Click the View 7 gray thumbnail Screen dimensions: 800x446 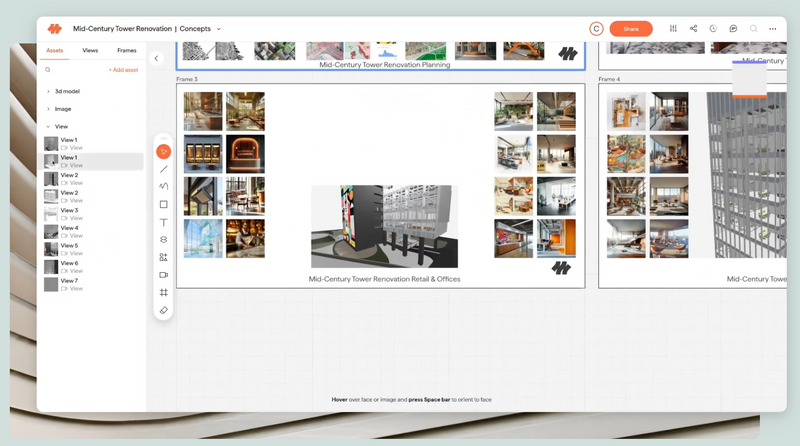coord(51,284)
